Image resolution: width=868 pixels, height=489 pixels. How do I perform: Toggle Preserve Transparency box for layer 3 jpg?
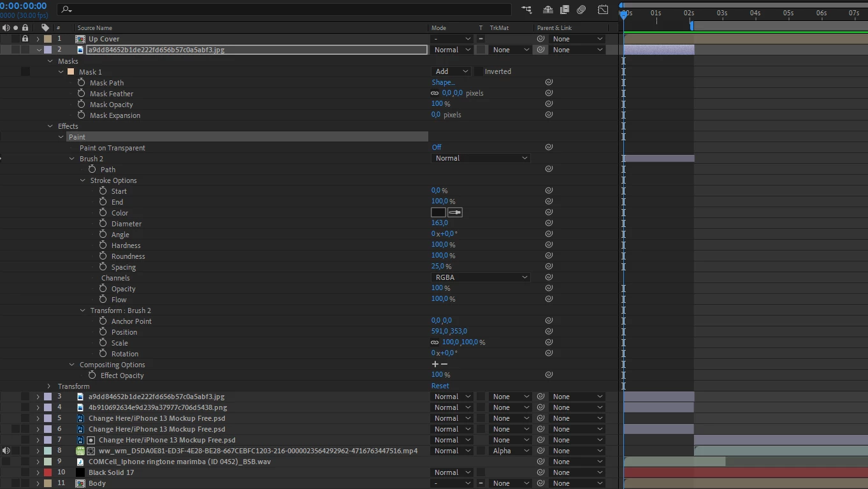[x=481, y=397]
